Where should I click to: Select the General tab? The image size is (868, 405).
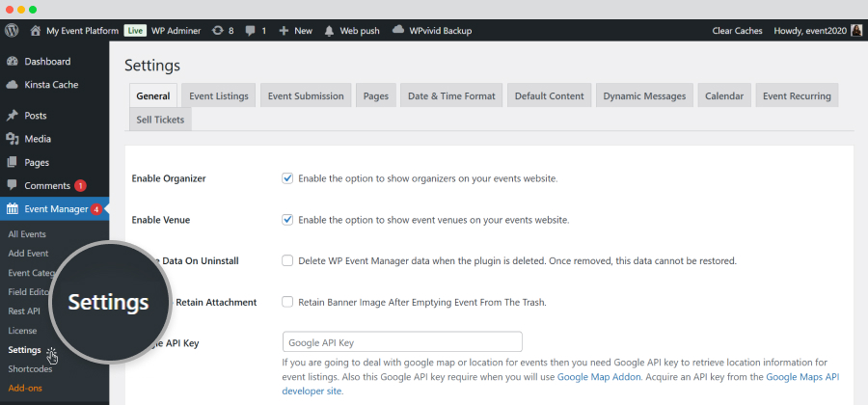(x=153, y=95)
